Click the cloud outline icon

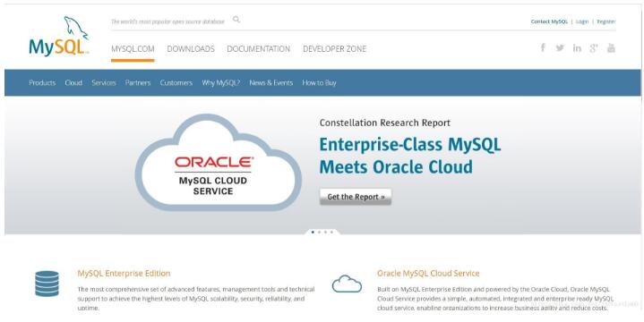pyautogui.click(x=347, y=284)
